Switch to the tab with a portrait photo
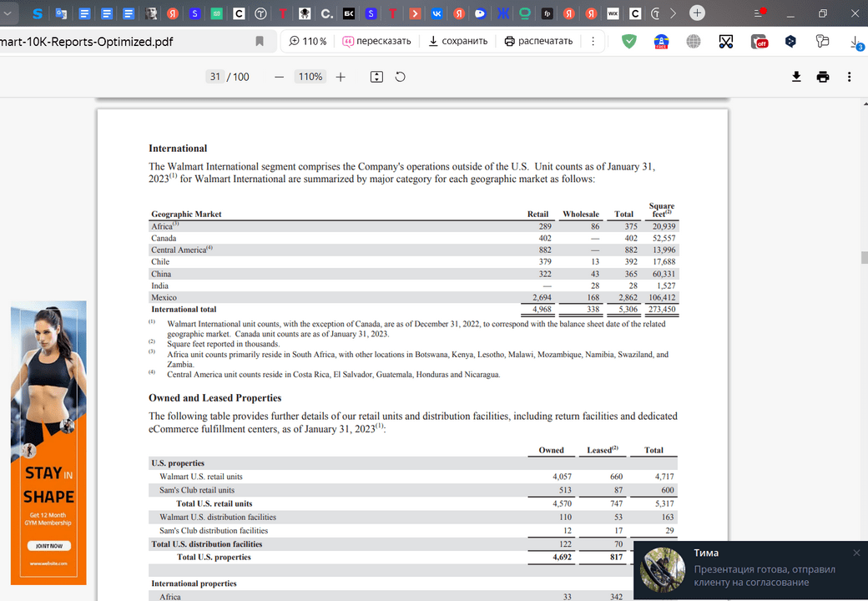This screenshot has width=868, height=601. coord(150,13)
